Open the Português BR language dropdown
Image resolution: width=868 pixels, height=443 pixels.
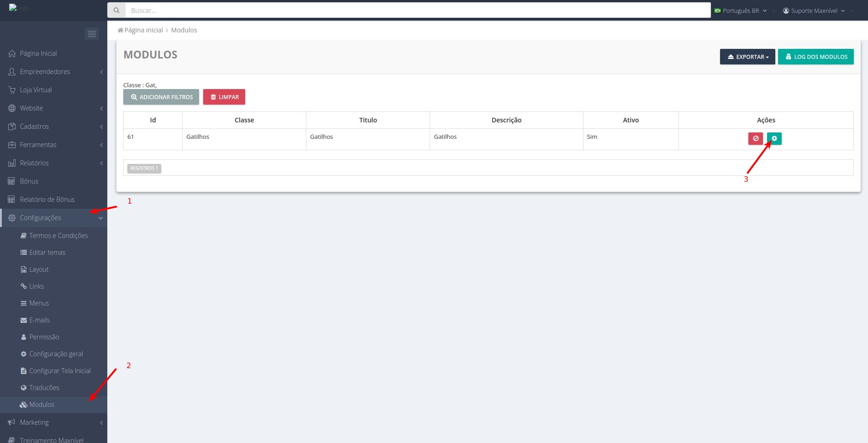click(x=740, y=11)
